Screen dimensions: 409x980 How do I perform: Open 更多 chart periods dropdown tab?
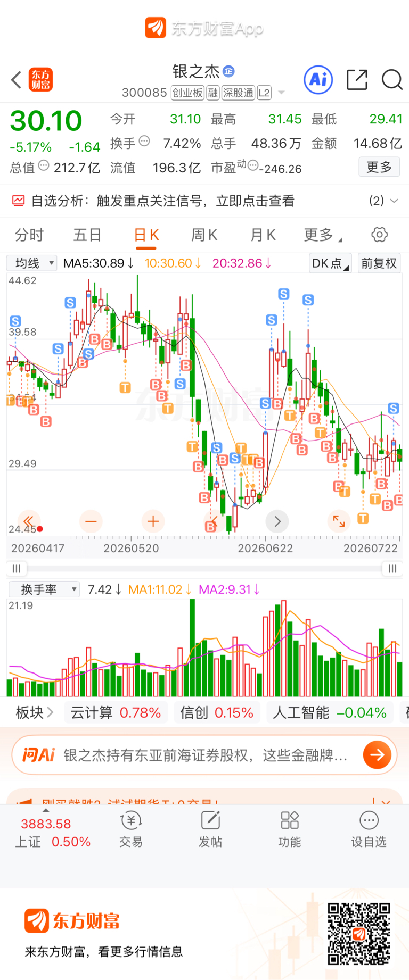[323, 235]
